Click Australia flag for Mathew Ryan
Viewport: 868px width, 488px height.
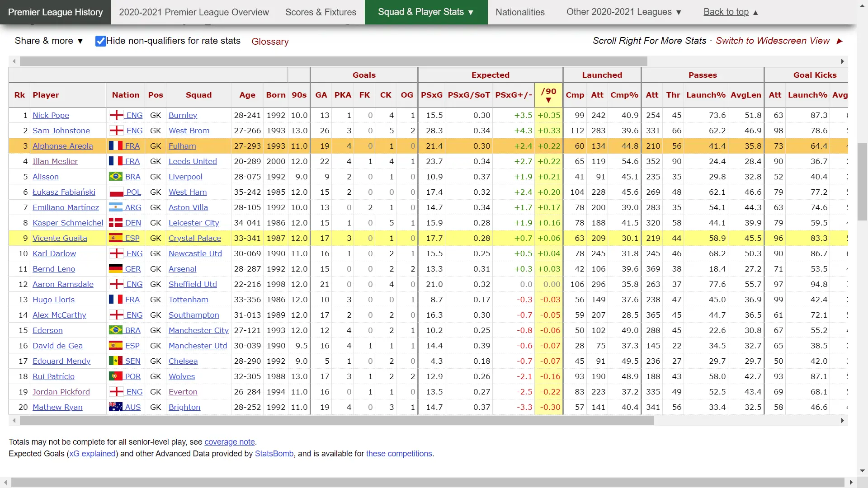pos(116,407)
